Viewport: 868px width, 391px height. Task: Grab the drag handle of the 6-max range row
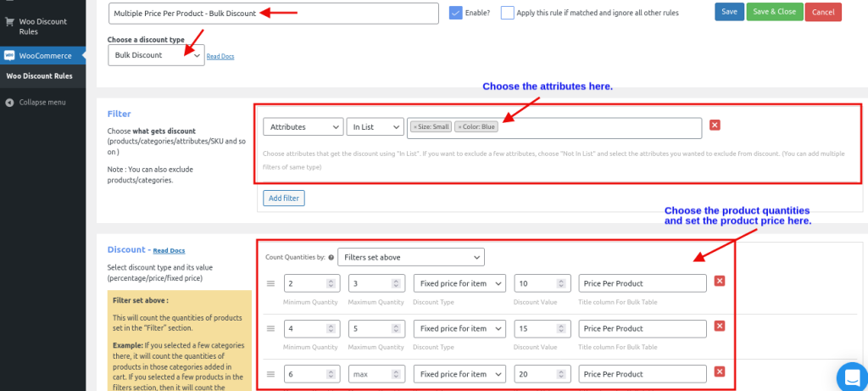click(x=270, y=374)
